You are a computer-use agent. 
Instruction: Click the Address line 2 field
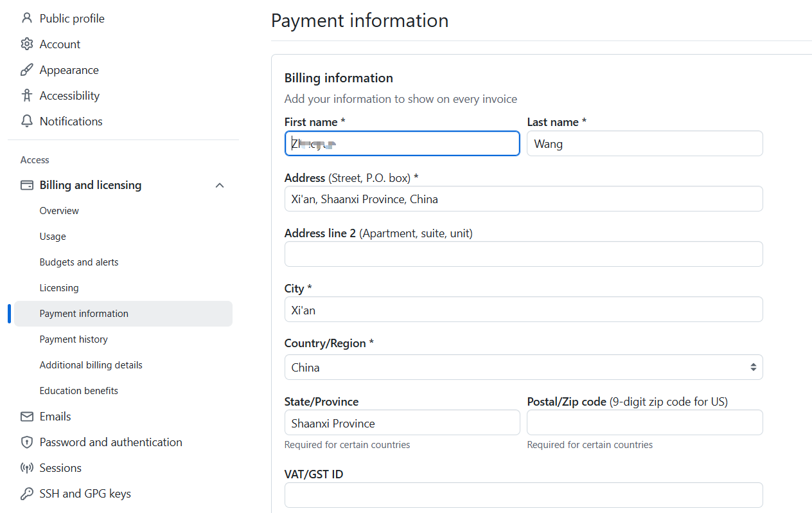[x=523, y=254]
